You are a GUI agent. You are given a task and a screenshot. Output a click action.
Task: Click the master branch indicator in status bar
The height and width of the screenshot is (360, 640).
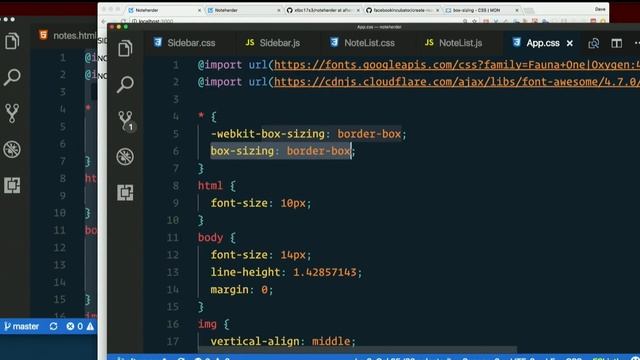(x=22, y=327)
